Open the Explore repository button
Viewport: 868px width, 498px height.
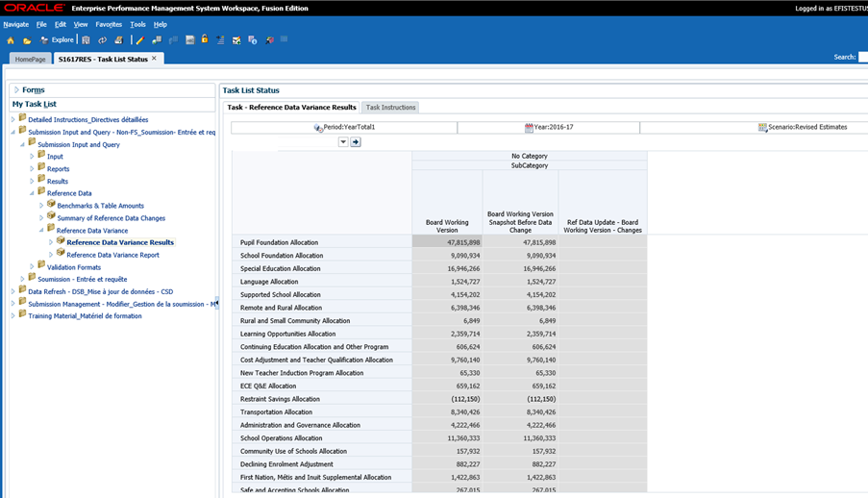point(57,39)
